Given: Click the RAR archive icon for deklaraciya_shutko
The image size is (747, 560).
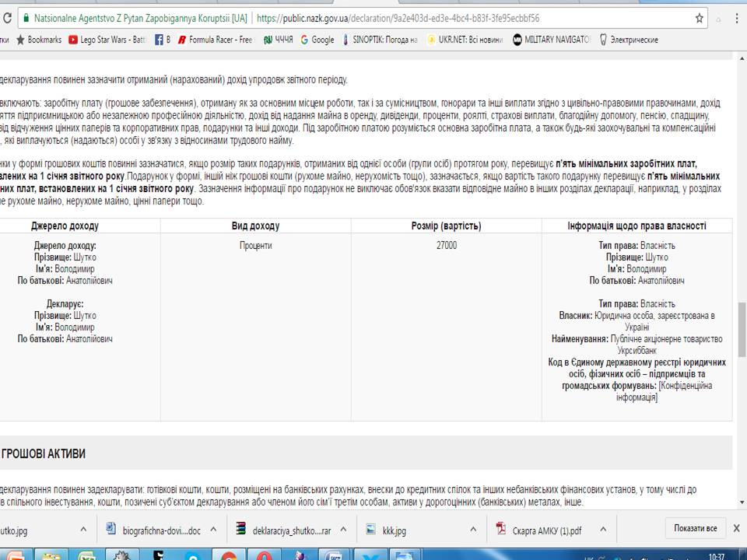Looking at the screenshot, I should coord(241,529).
